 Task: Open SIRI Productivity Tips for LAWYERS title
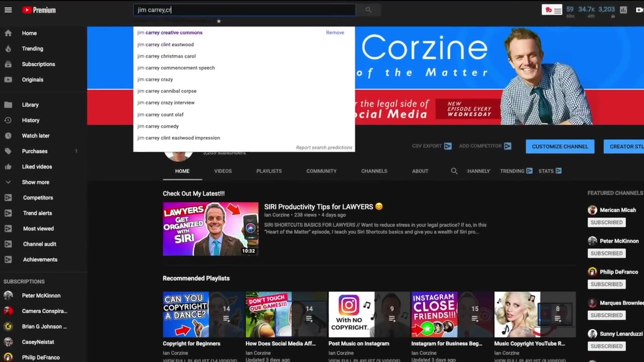324,207
